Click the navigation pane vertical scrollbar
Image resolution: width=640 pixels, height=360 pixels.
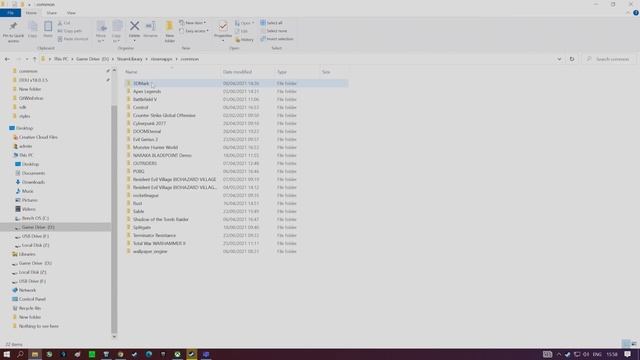pyautogui.click(x=114, y=219)
